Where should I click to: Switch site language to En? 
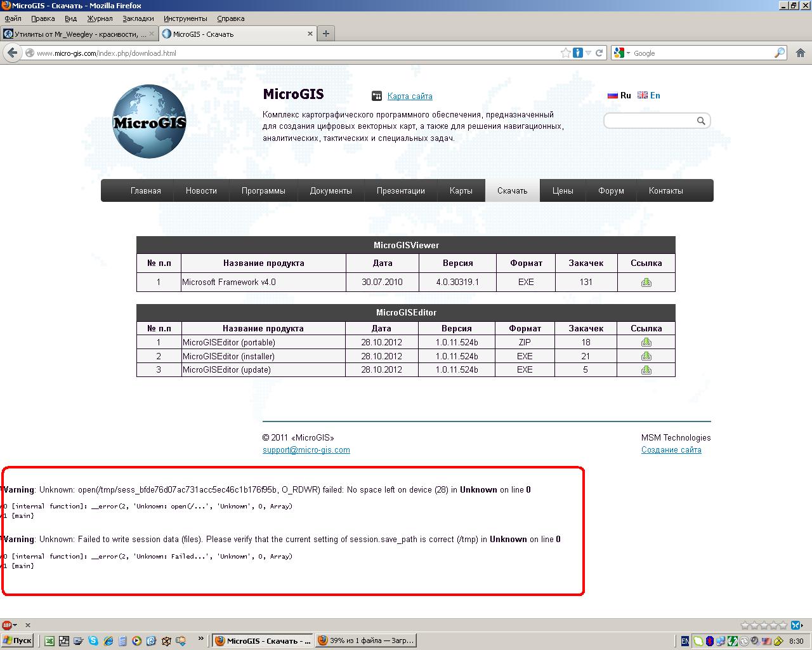click(x=649, y=95)
